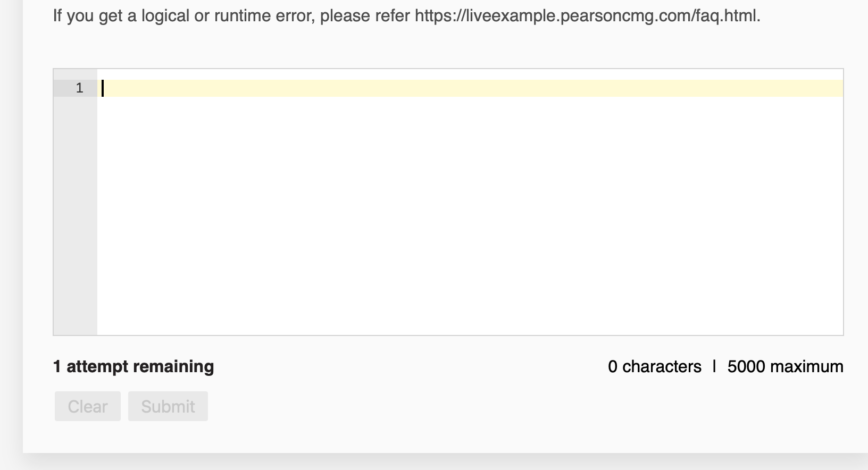
Task: Click the '5000 maximum' limit label
Action: (785, 366)
